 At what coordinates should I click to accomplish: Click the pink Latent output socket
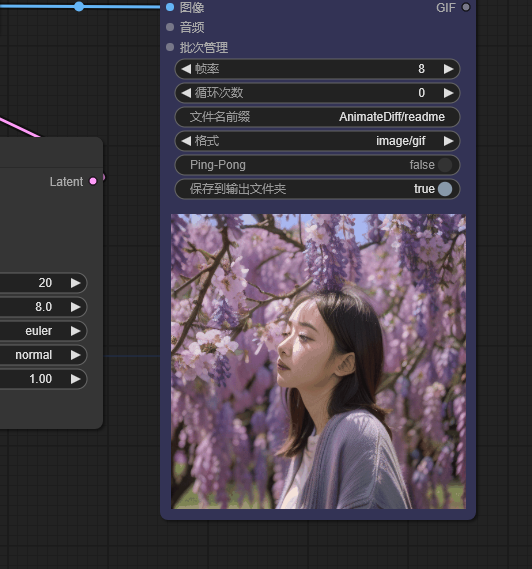click(93, 181)
